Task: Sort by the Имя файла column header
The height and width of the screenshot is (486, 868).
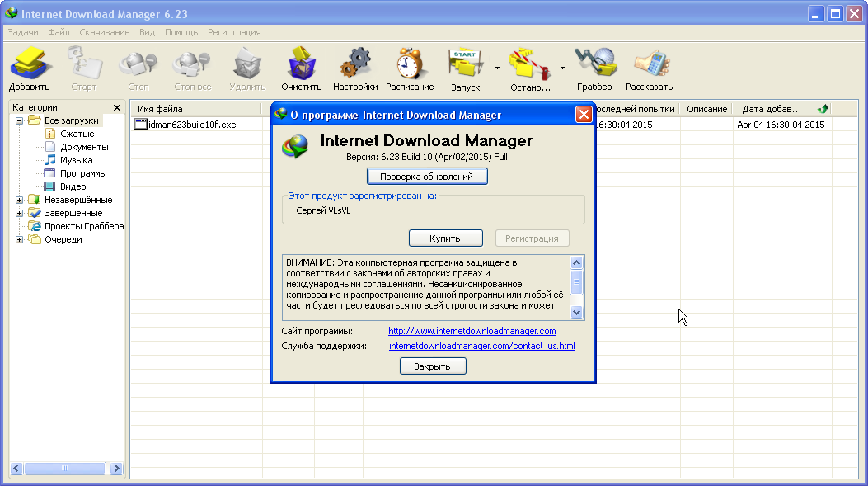Action: point(195,109)
